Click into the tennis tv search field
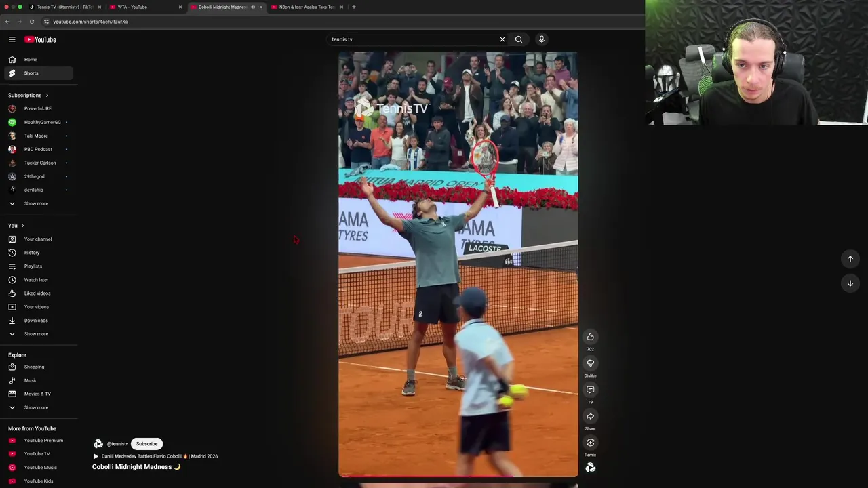 click(x=412, y=39)
